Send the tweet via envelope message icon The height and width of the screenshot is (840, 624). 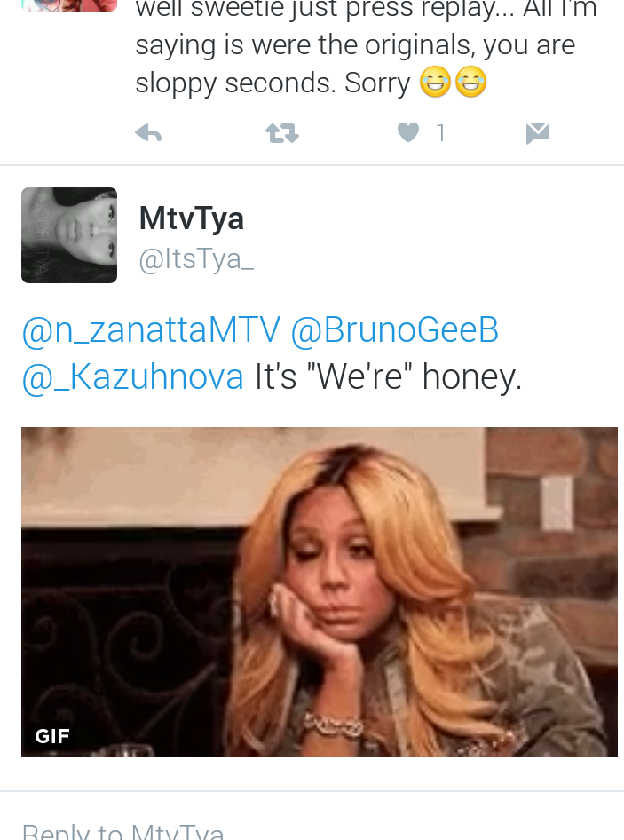tap(538, 133)
